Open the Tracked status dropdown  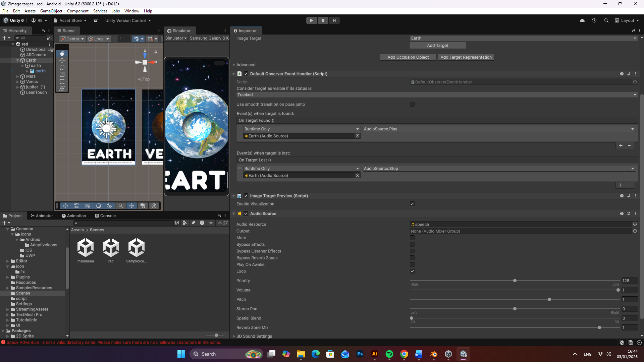click(x=437, y=95)
